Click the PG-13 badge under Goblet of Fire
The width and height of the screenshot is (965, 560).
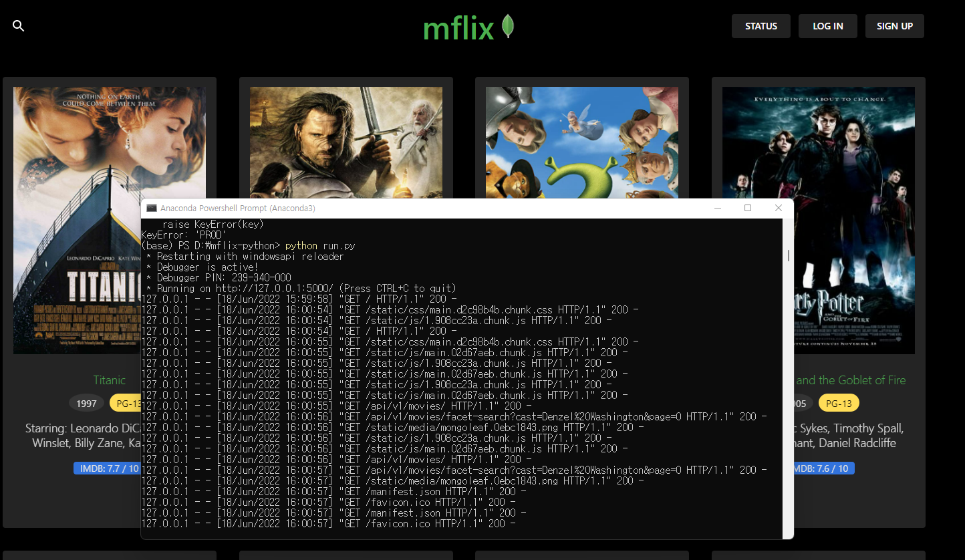pyautogui.click(x=839, y=403)
